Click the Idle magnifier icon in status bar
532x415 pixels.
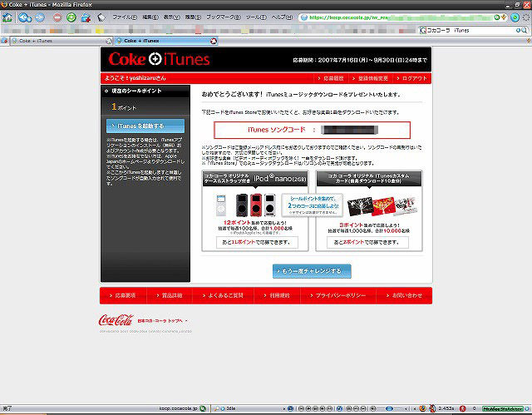point(216,408)
